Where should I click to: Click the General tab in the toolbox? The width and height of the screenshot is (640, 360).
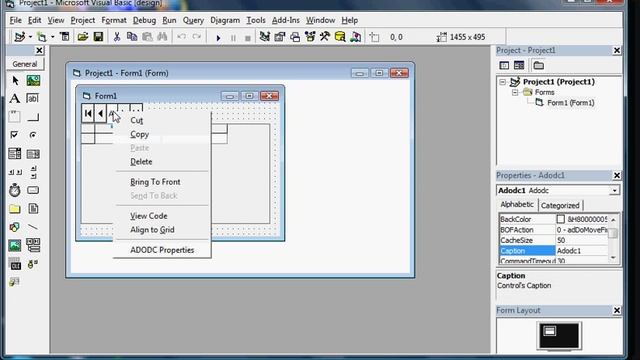pyautogui.click(x=25, y=64)
